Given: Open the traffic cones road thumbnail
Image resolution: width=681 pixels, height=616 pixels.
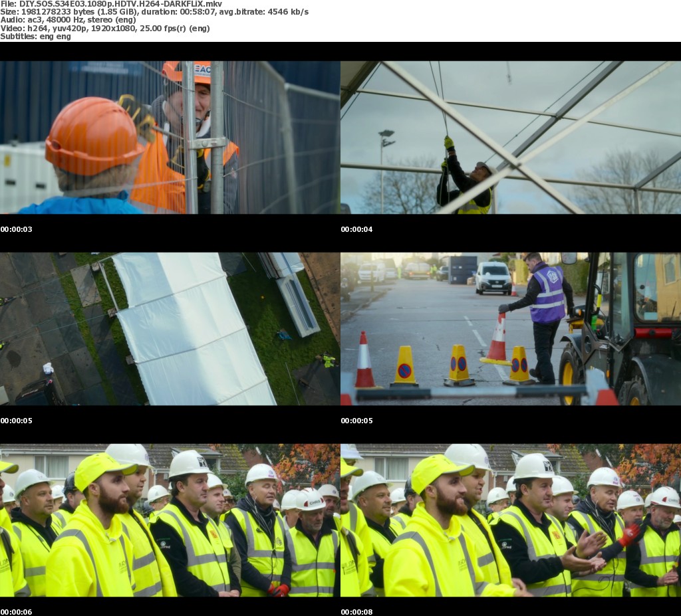Looking at the screenshot, I should (511, 329).
